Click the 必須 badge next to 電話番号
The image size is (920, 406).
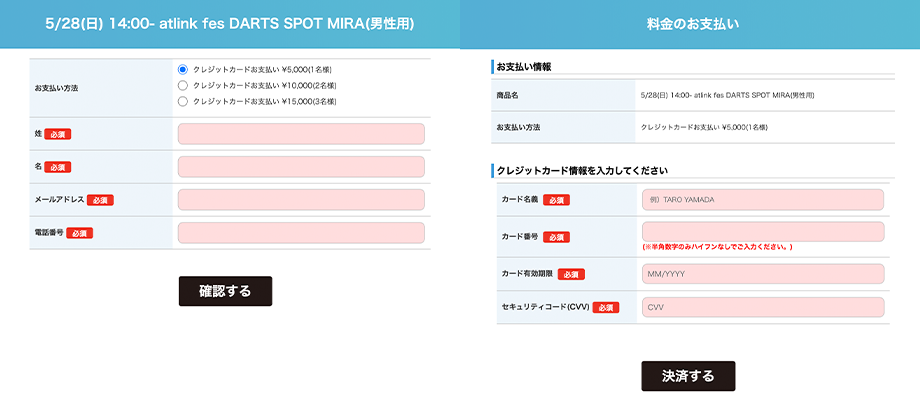[79, 233]
